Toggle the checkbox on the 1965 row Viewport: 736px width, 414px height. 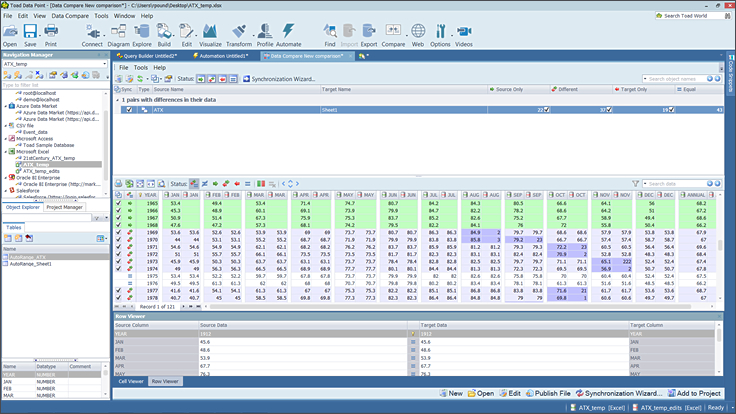coord(119,203)
